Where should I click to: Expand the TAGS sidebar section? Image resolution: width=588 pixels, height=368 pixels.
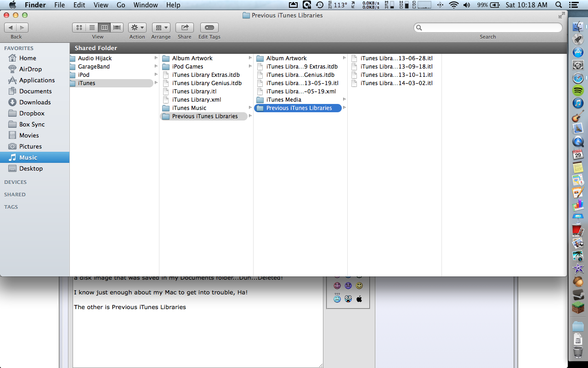(x=11, y=207)
